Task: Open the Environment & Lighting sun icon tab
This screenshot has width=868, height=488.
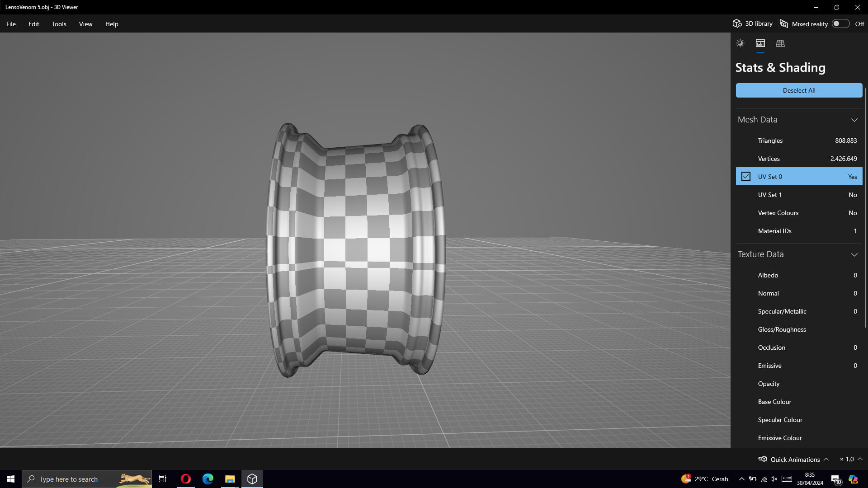Action: [x=740, y=43]
